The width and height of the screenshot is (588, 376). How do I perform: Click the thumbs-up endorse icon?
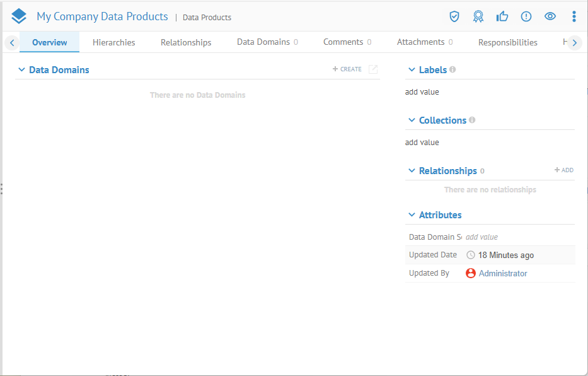coord(502,16)
